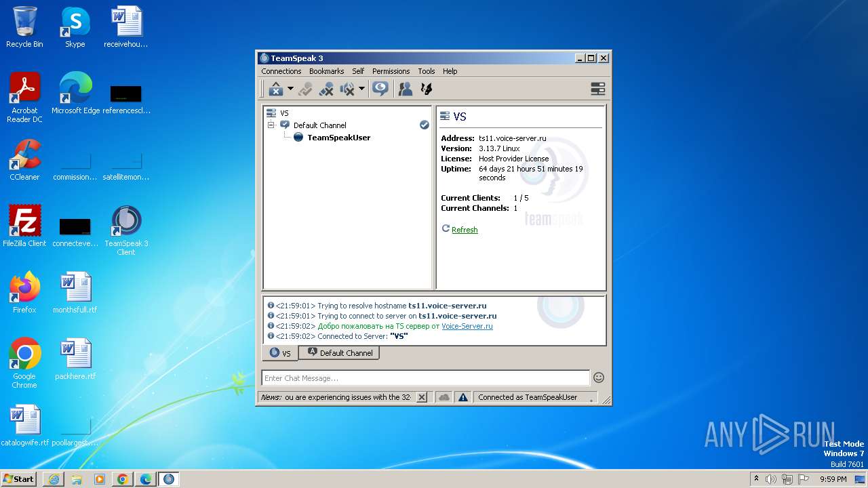Screen dimensions: 868x488
Task: Select the receivehou... Word document on desktop
Action: pos(126,27)
